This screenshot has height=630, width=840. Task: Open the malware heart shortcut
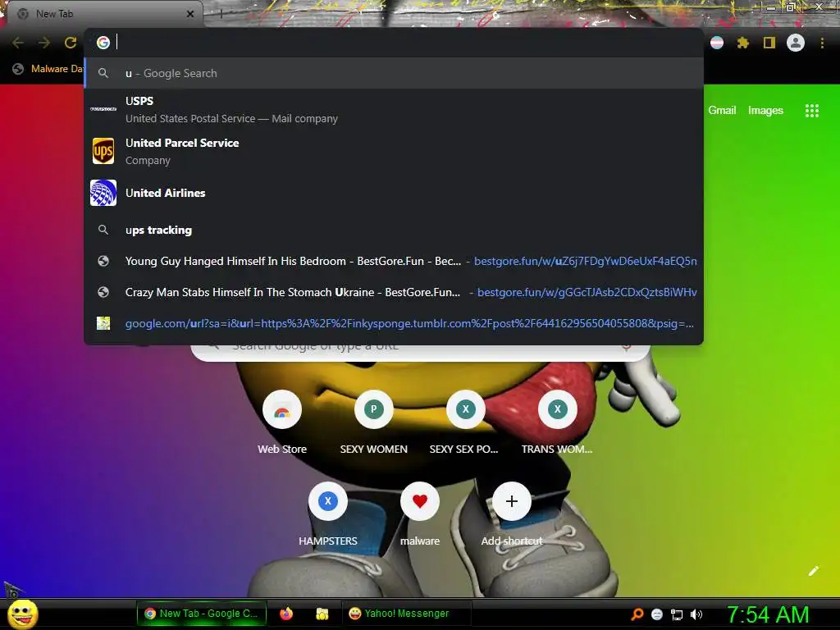420,515
